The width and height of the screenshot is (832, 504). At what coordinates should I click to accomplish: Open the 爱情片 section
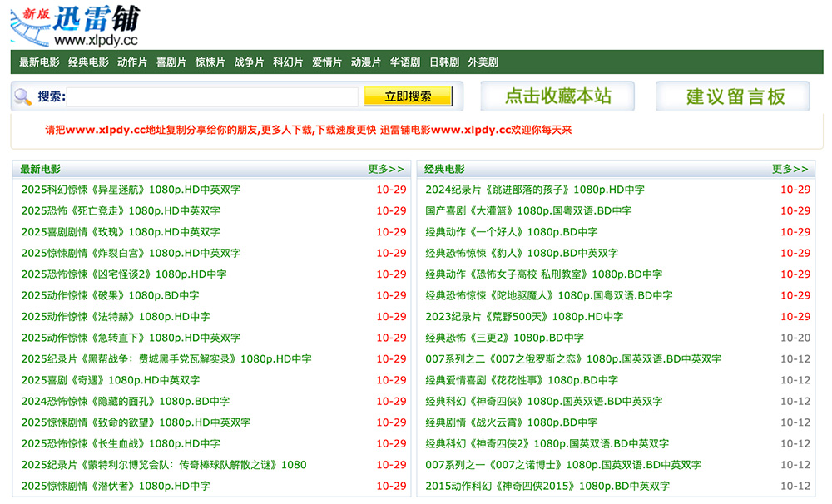[328, 62]
